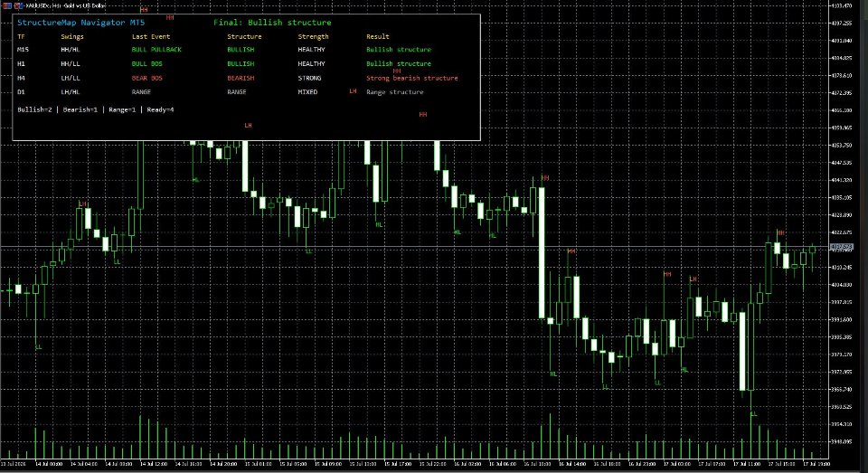Click the HEALTHY strength cell in H1 row
Image resolution: width=868 pixels, height=473 pixels.
tap(311, 63)
